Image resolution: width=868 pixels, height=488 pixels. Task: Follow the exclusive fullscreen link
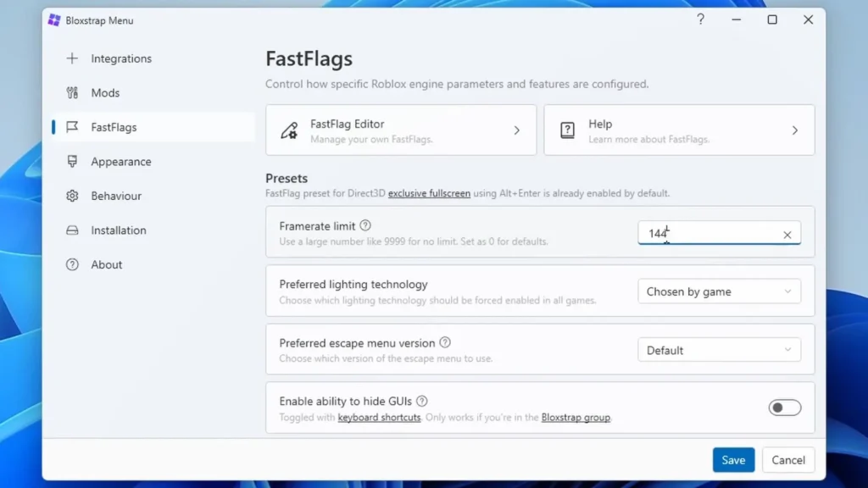pyautogui.click(x=429, y=193)
